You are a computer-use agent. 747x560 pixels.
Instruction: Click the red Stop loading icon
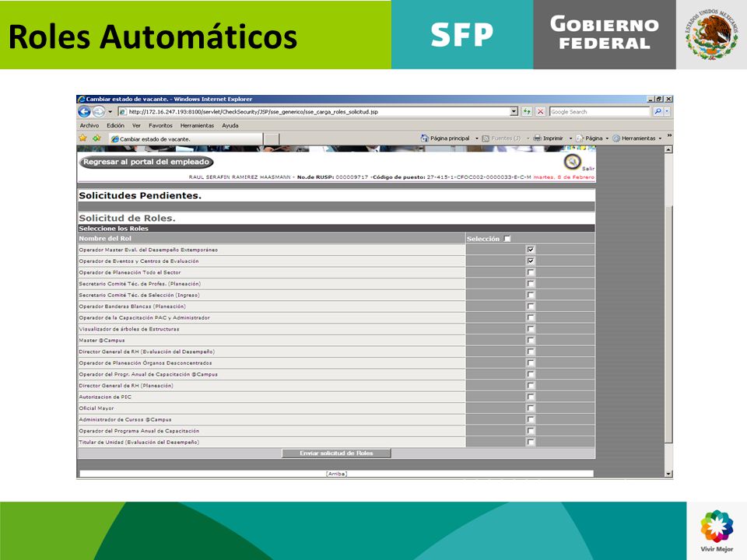click(540, 112)
